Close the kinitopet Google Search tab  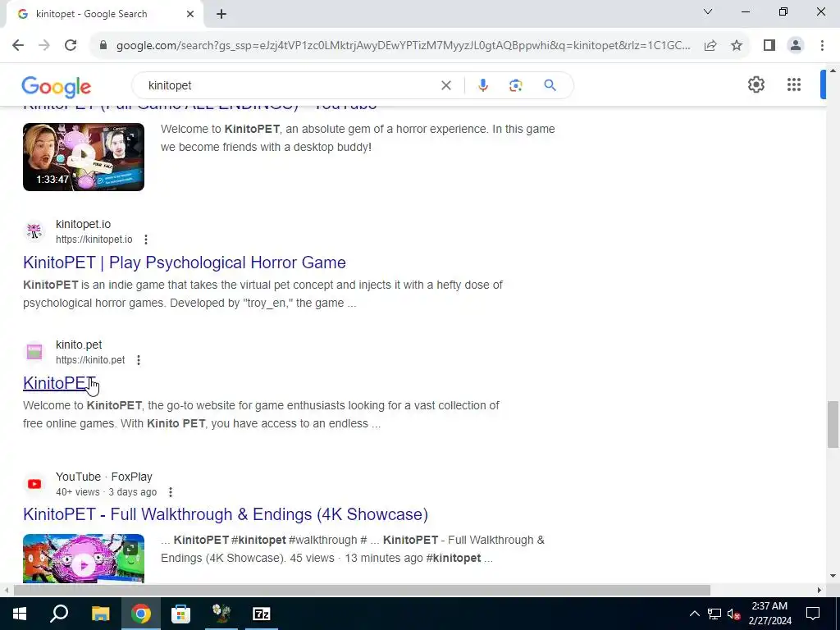coord(190,14)
